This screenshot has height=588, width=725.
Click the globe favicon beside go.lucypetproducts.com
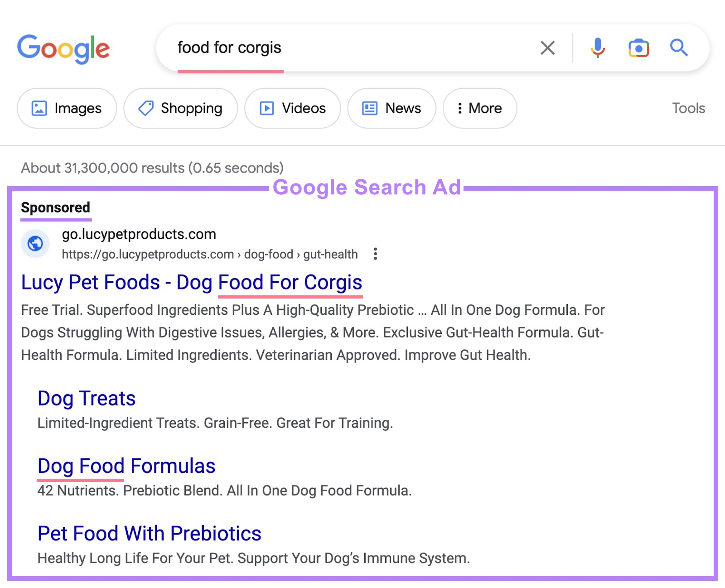35,243
